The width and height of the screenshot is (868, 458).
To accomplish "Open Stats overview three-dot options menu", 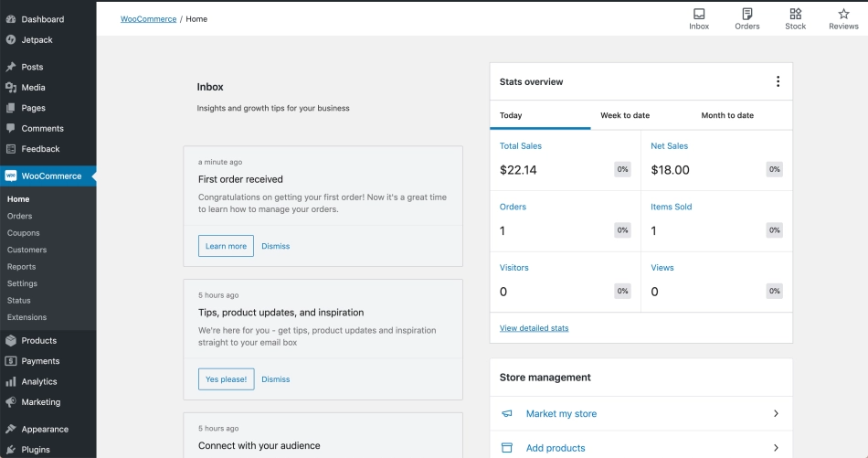I will tap(778, 81).
